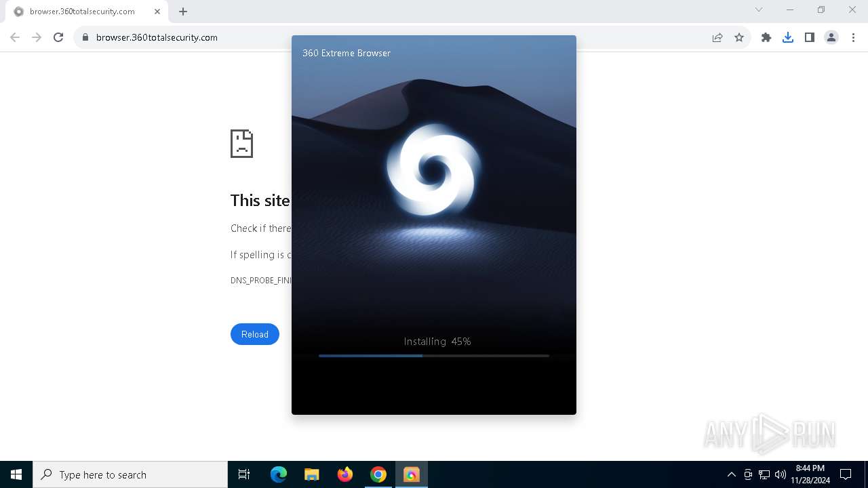Select the 360 installer taskbar icon
The height and width of the screenshot is (488, 868).
[x=412, y=474]
